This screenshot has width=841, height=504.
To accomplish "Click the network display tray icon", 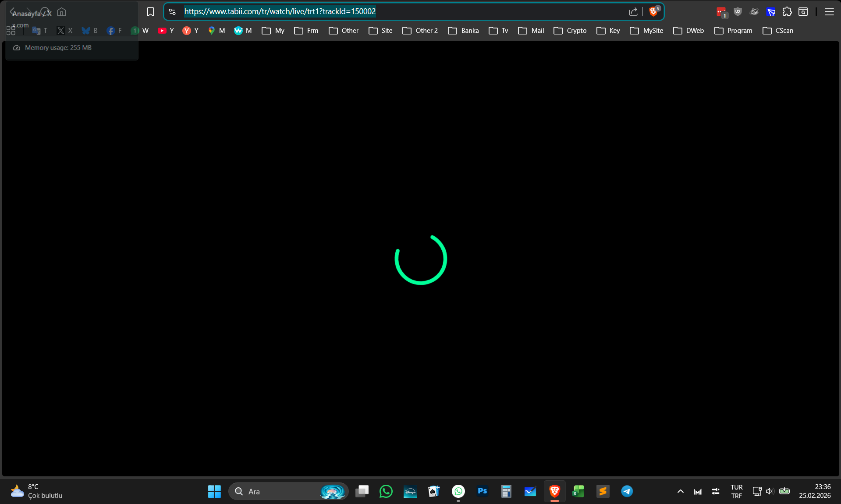I will pyautogui.click(x=757, y=491).
